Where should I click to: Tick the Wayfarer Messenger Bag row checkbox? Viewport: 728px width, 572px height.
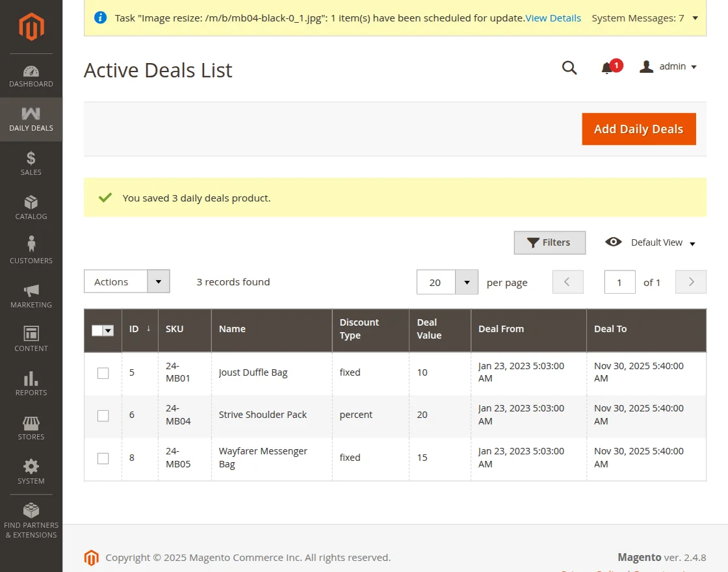103,458
